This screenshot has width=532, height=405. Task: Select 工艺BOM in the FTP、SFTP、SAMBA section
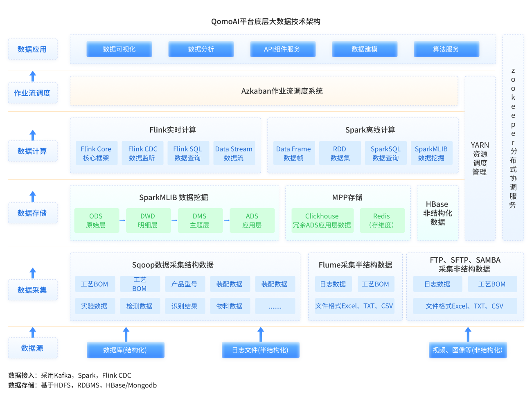[x=492, y=284]
